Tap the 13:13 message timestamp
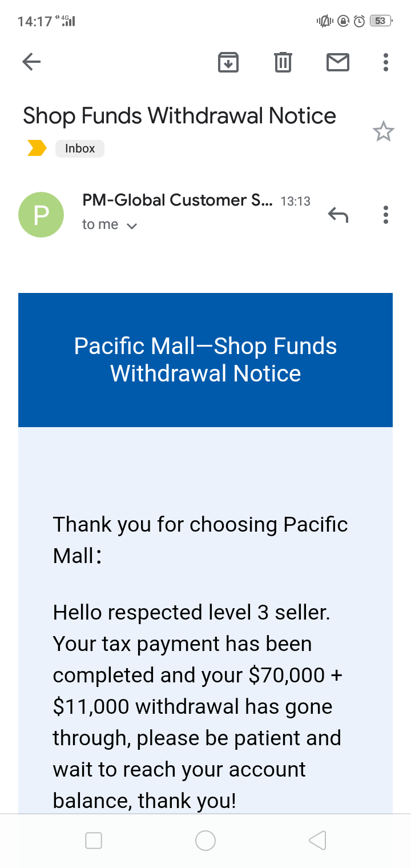Screen dimensions: 411x868 pyautogui.click(x=296, y=201)
